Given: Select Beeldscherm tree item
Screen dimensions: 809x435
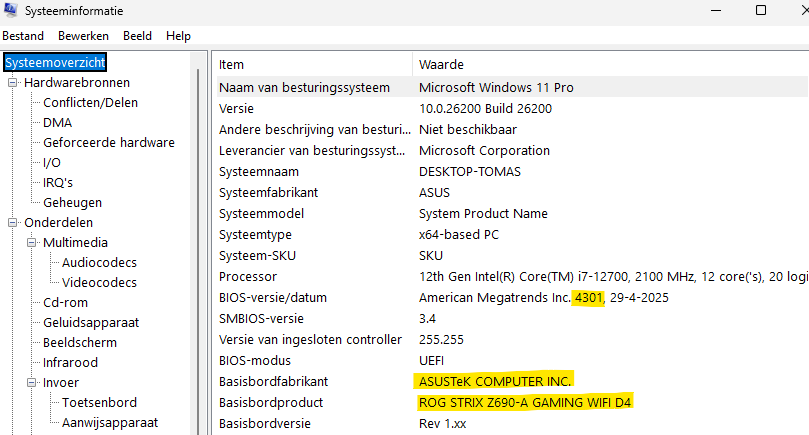Looking at the screenshot, I should 80,343.
